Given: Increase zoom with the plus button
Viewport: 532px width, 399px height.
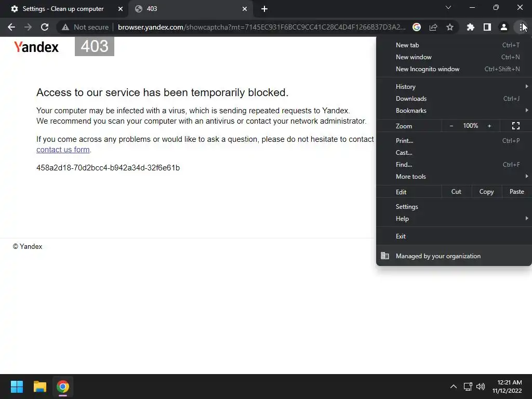Looking at the screenshot, I should [x=489, y=126].
